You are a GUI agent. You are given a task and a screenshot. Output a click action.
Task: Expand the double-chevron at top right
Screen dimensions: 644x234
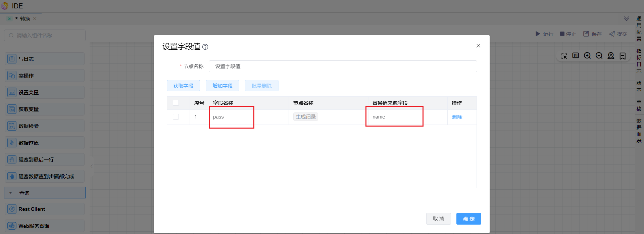pyautogui.click(x=626, y=19)
